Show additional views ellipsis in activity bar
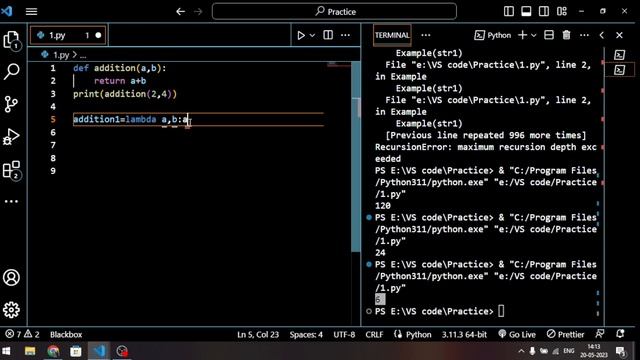 (11, 201)
